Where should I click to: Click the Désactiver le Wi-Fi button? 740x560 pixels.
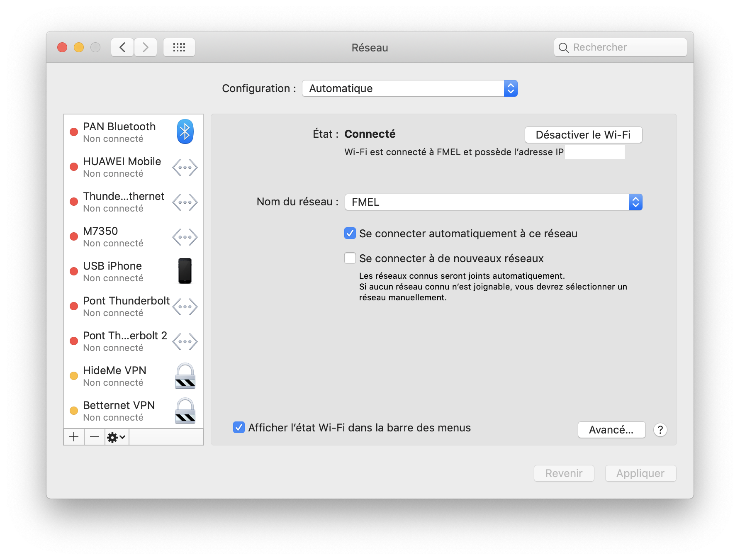583,135
